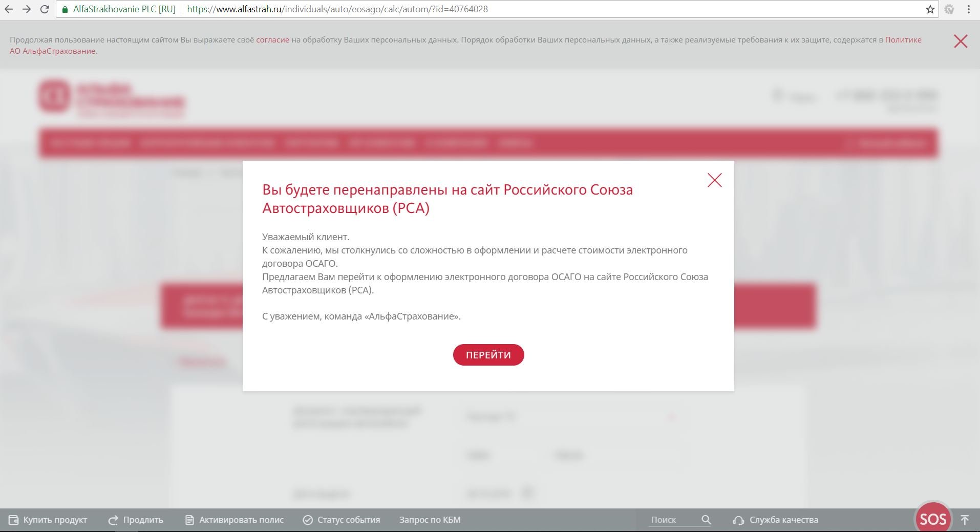Click the magnifier search icon
Viewport: 980px width, 532px height.
click(706, 520)
